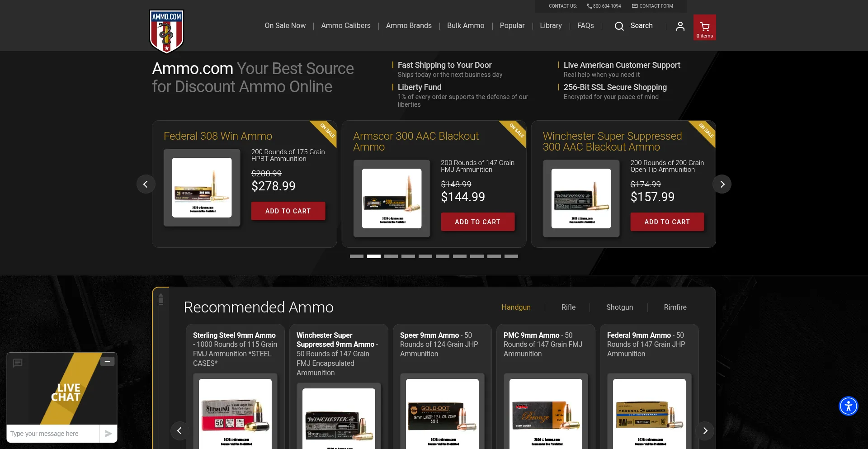The height and width of the screenshot is (449, 868).
Task: Open the FAQs page
Action: tap(585, 26)
